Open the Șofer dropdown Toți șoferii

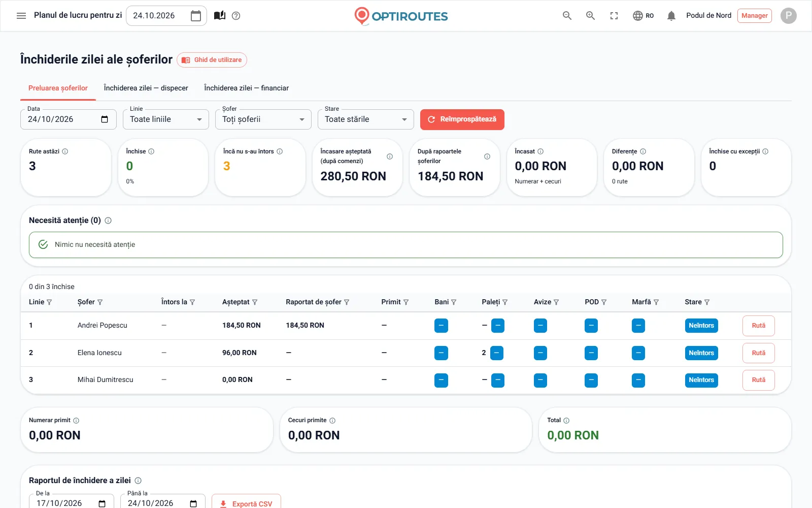263,119
